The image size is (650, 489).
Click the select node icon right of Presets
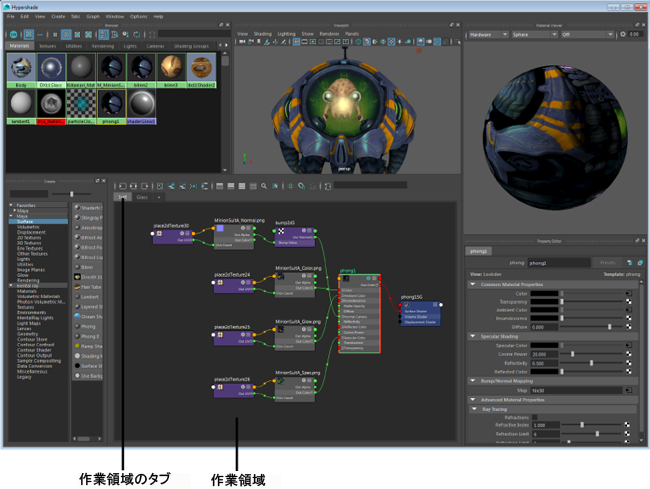pyautogui.click(x=630, y=263)
